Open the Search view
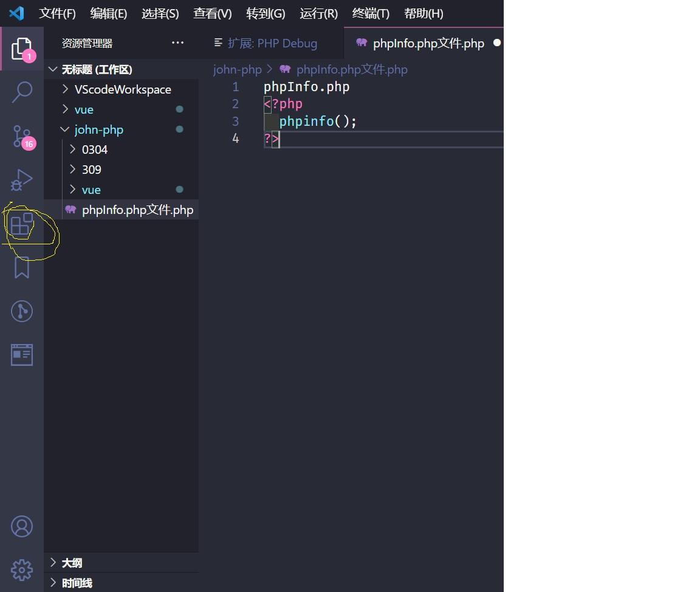 pyautogui.click(x=22, y=92)
